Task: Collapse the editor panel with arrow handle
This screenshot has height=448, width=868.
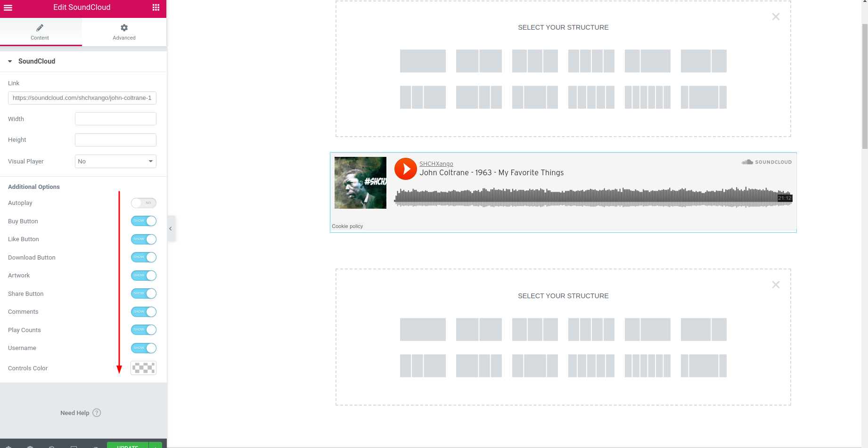Action: (x=171, y=228)
